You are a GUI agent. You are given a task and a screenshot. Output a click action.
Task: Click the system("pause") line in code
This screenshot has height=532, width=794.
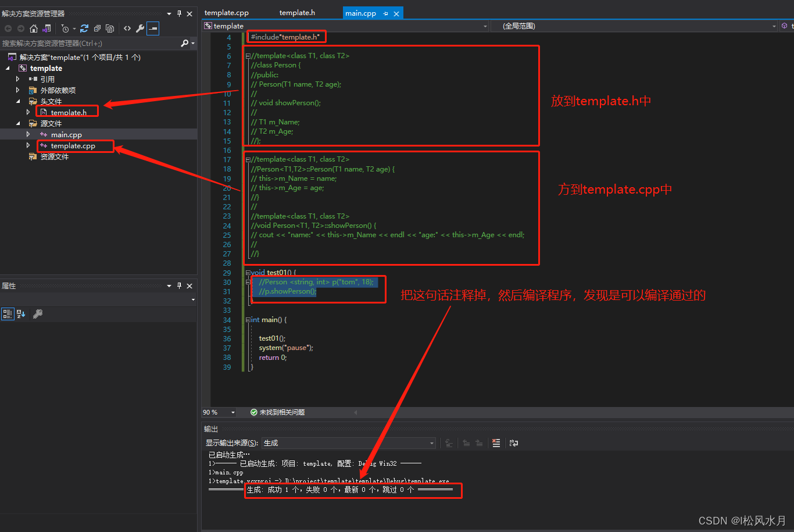(286, 348)
